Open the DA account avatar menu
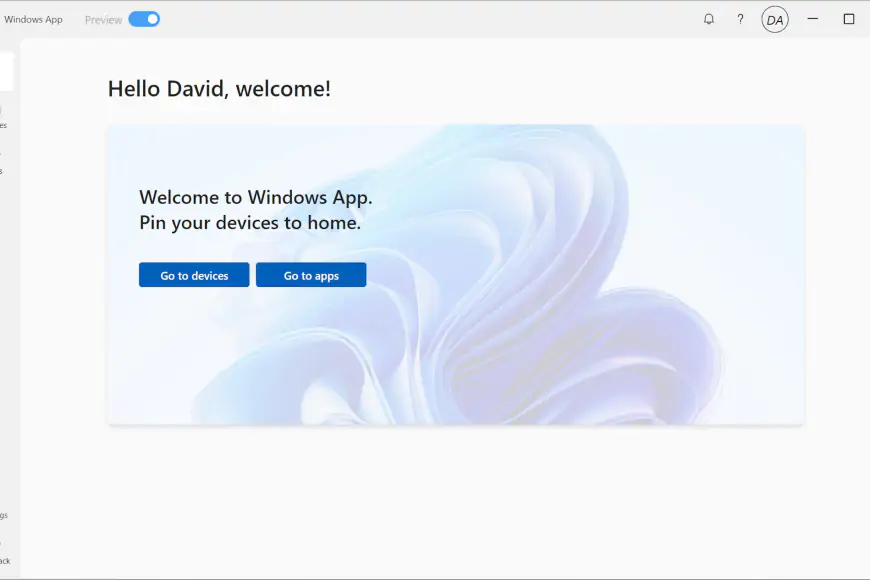The image size is (870, 580). 775,20
